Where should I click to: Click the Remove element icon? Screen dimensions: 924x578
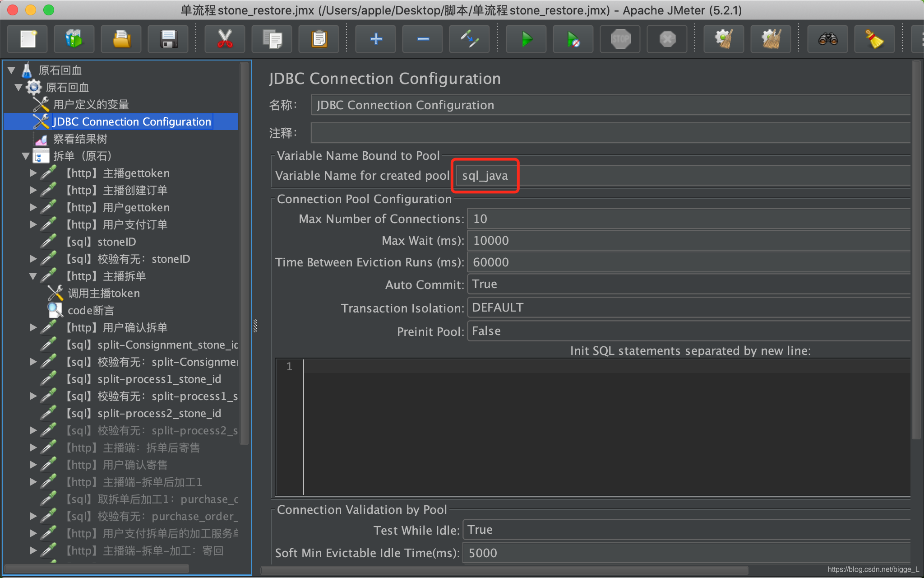(x=422, y=39)
